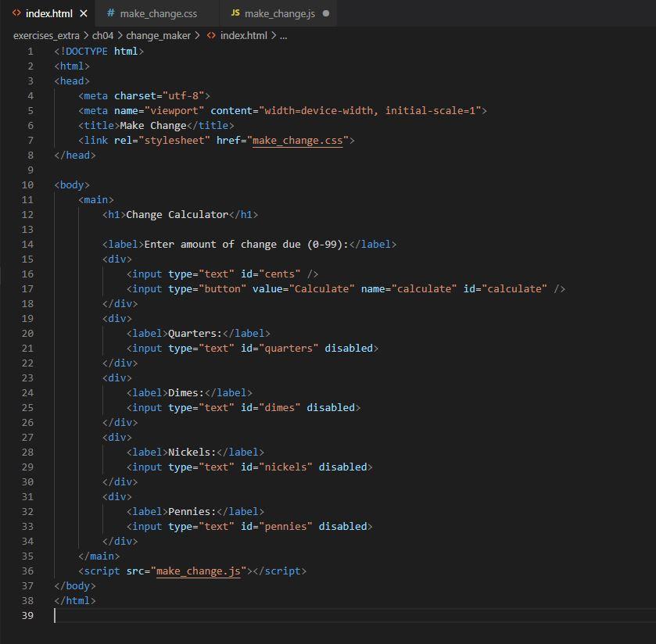Click the HTML file icon on index.html tab
Screen dimensions: 656x644
pyautogui.click(x=16, y=13)
